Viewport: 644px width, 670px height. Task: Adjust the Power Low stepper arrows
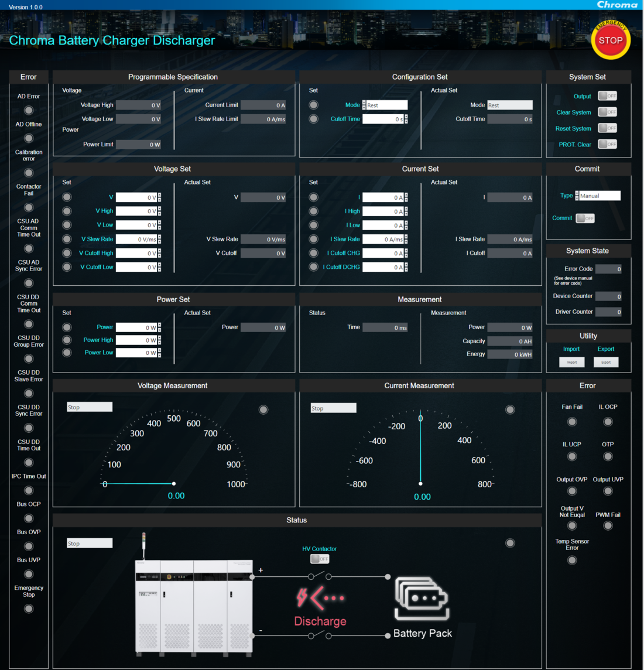click(x=159, y=353)
